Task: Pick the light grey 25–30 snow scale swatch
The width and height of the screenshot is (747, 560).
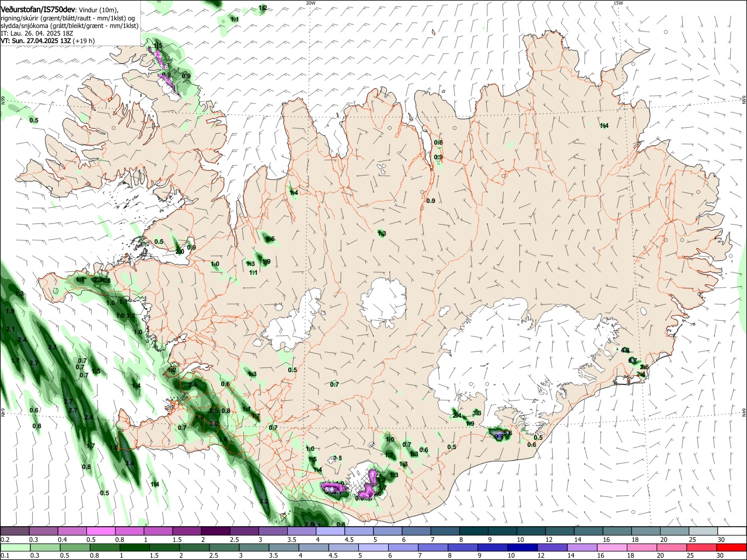Action: (x=704, y=531)
